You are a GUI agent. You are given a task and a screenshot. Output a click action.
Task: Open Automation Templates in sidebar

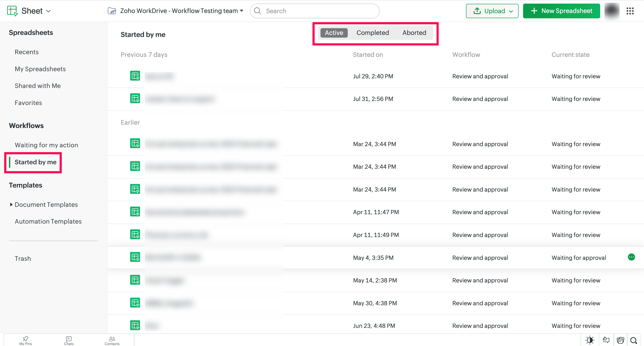[x=48, y=221]
